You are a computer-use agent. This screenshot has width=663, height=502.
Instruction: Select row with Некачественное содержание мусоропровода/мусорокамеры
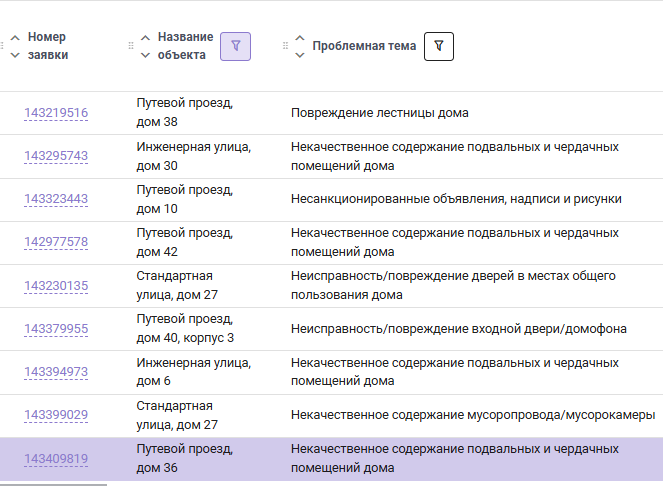click(332, 415)
